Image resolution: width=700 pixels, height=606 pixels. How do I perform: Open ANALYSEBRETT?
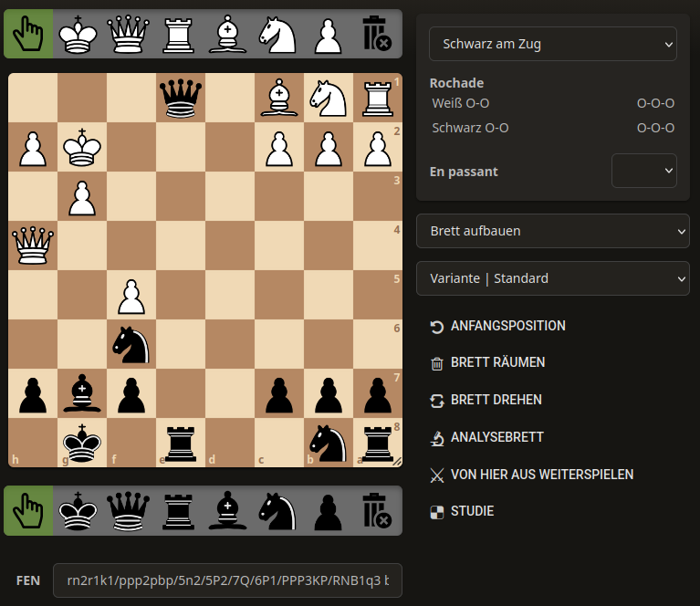click(x=496, y=437)
